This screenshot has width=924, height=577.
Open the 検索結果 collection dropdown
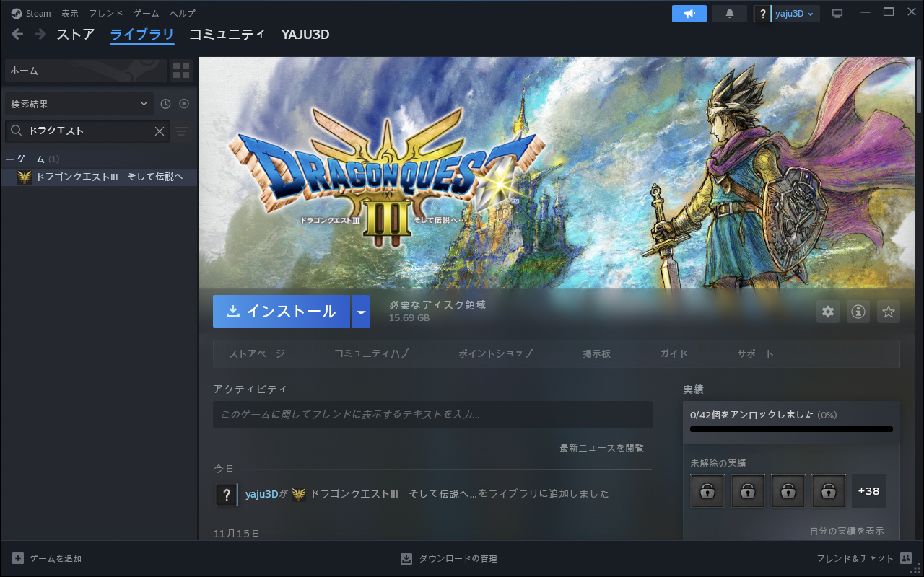(79, 104)
